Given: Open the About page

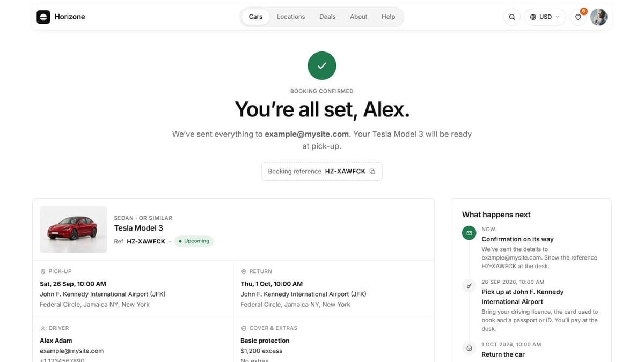Looking at the screenshot, I should tap(358, 17).
